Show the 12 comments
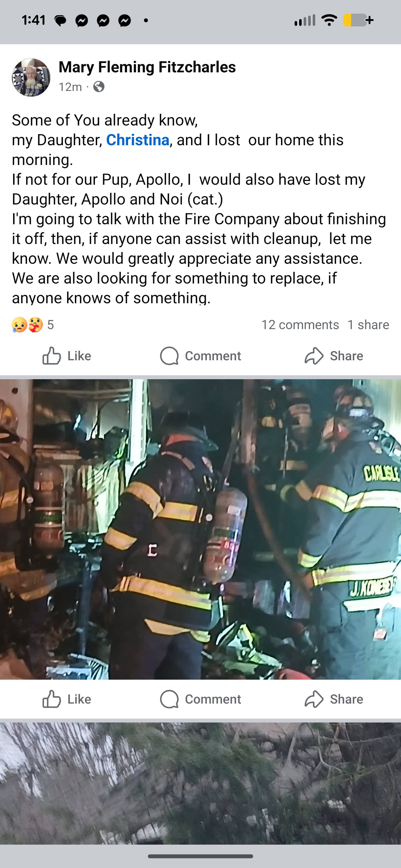Screen dimensions: 401x868 coord(300,325)
